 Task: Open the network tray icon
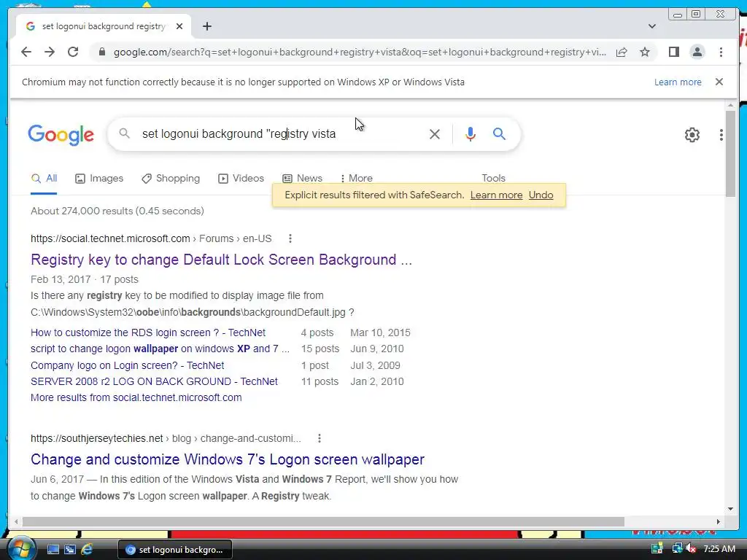tap(676, 548)
